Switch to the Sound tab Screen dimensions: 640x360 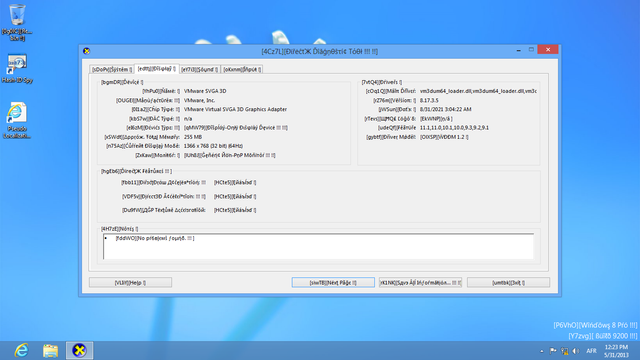click(x=200, y=69)
